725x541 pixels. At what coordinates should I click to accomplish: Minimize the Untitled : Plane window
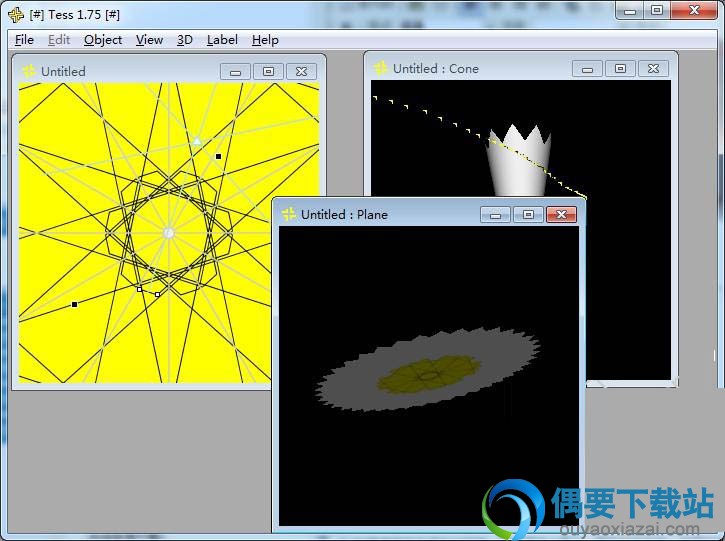click(x=495, y=215)
